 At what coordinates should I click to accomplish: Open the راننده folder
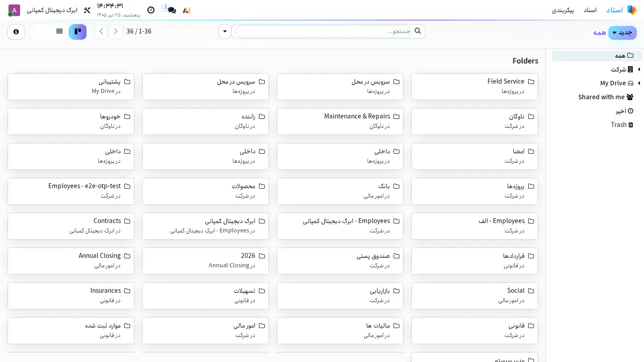pyautogui.click(x=205, y=122)
